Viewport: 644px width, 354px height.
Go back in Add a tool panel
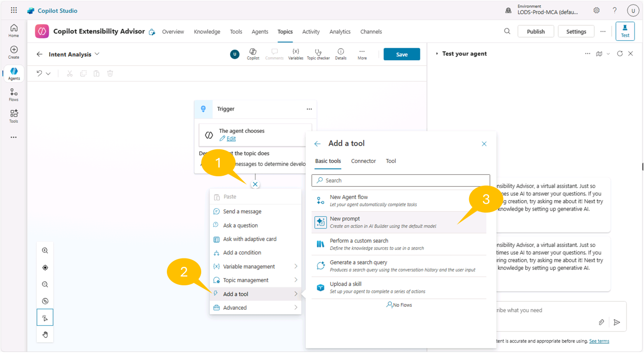pyautogui.click(x=317, y=144)
